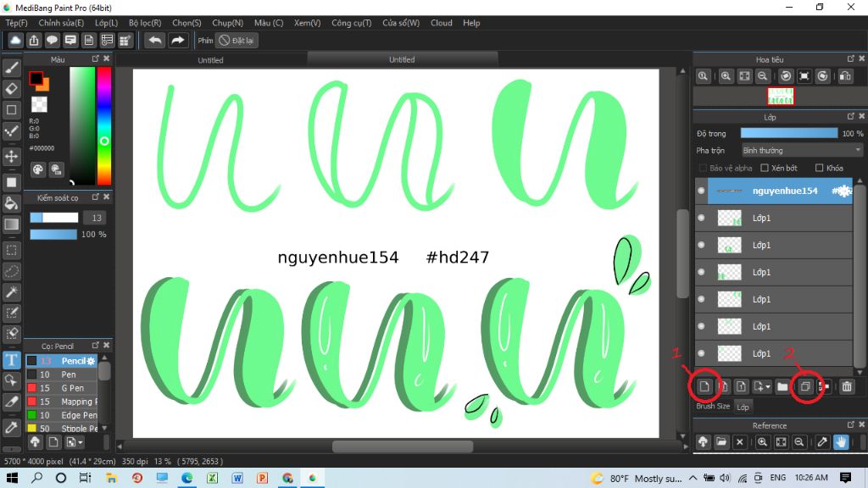Screen dimensions: 868x488
Task: Click the share/export icon in toolbar
Action: [x=34, y=41]
